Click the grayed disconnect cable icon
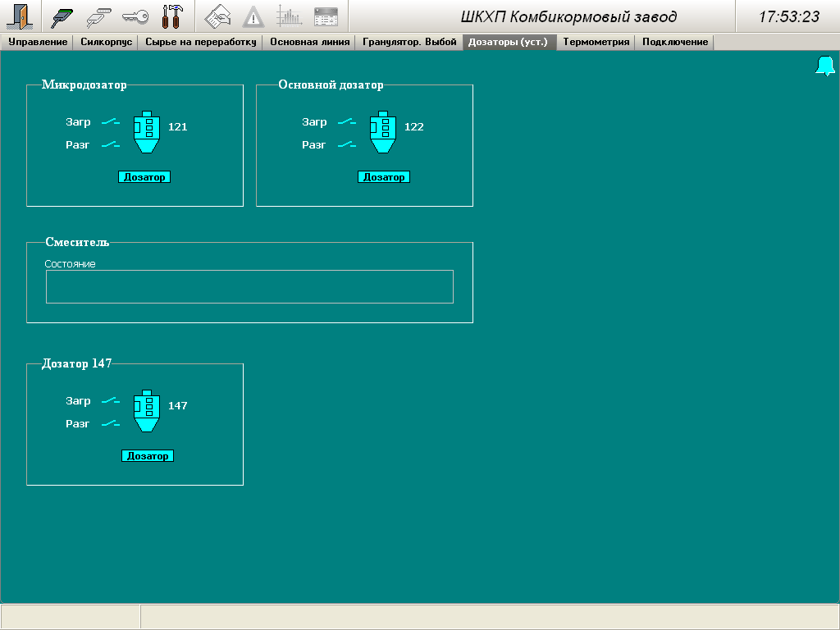Screen dimensions: 840x630 point(98,16)
